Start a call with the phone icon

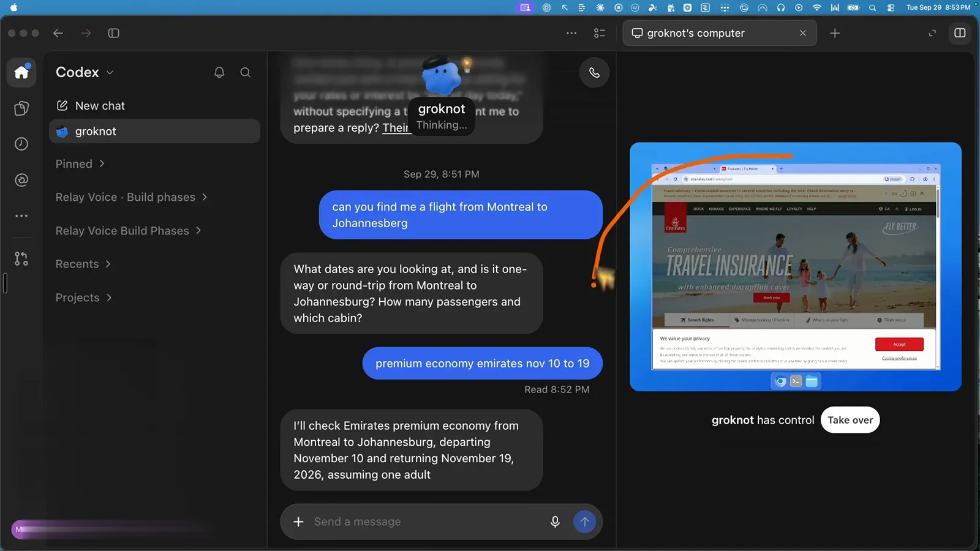(x=594, y=73)
